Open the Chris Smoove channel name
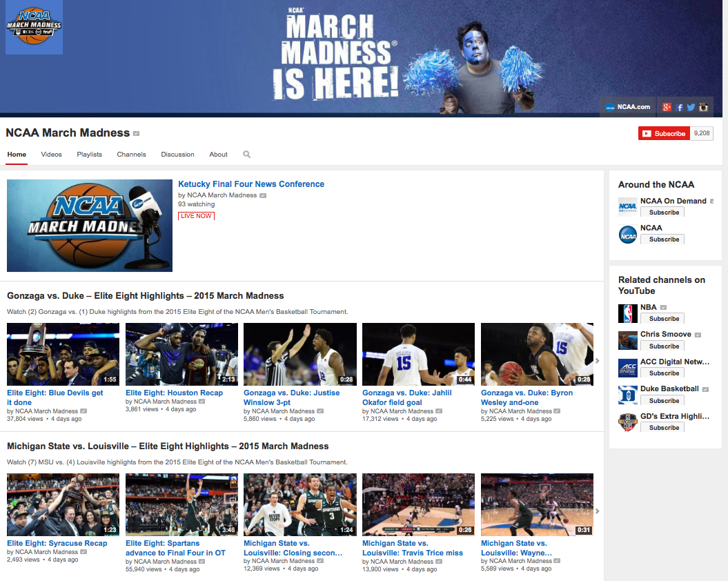The height and width of the screenshot is (581, 728). point(666,335)
